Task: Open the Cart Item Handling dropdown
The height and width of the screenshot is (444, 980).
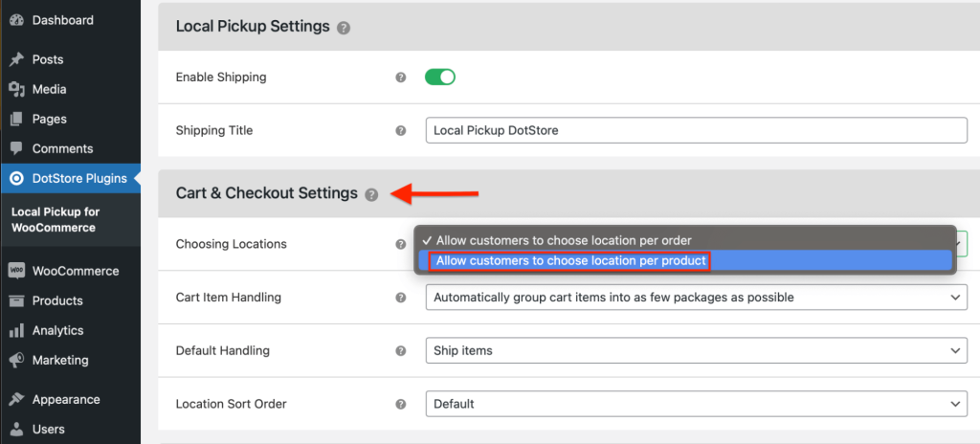Action: (x=697, y=298)
